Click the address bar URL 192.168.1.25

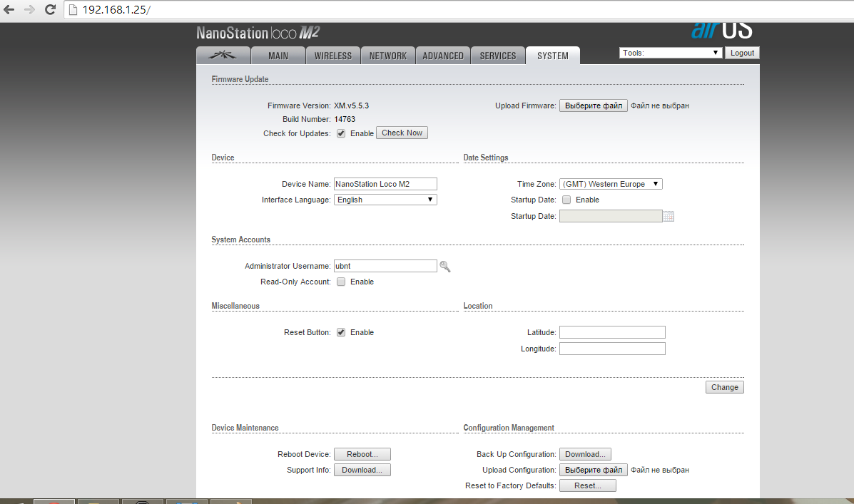(x=116, y=10)
